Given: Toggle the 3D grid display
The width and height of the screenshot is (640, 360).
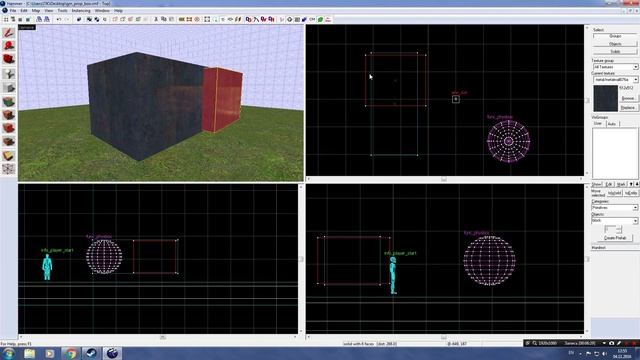Looking at the screenshot, I should point(13,19).
